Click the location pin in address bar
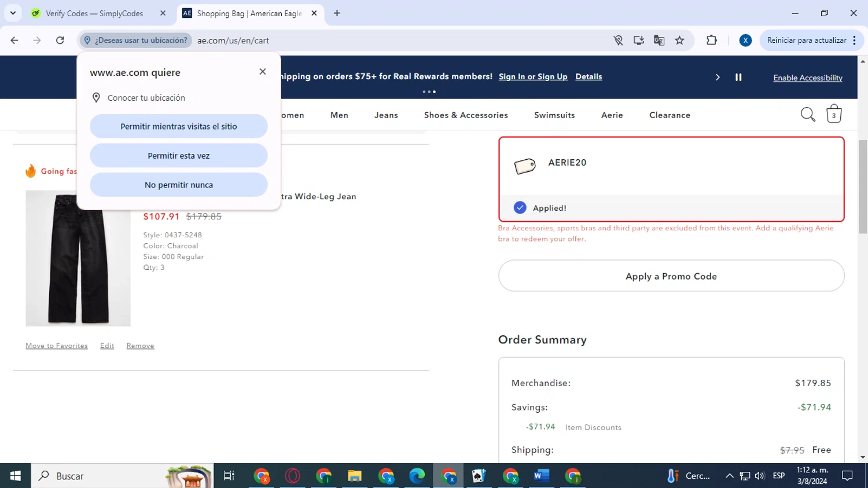 point(87,41)
